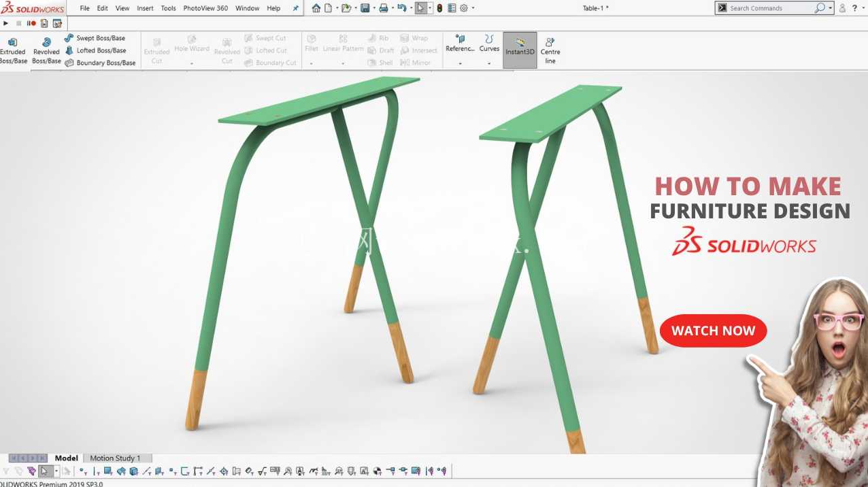This screenshot has height=487, width=868.
Task: Click the Revolved Cut tool
Action: [227, 51]
